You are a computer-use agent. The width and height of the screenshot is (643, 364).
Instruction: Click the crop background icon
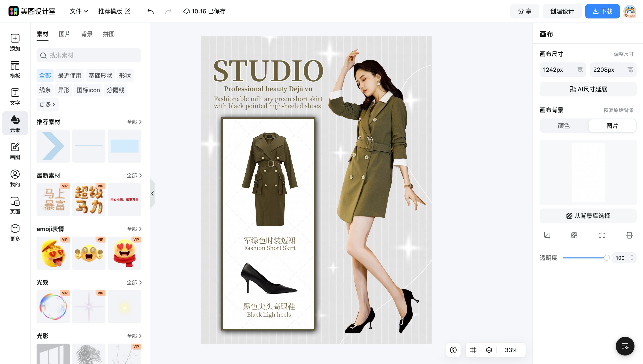[547, 235]
